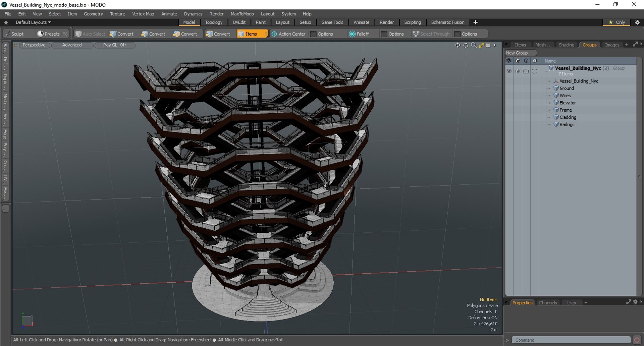The width and height of the screenshot is (644, 346).
Task: Click the record circle next to Command field
Action: pos(637,340)
